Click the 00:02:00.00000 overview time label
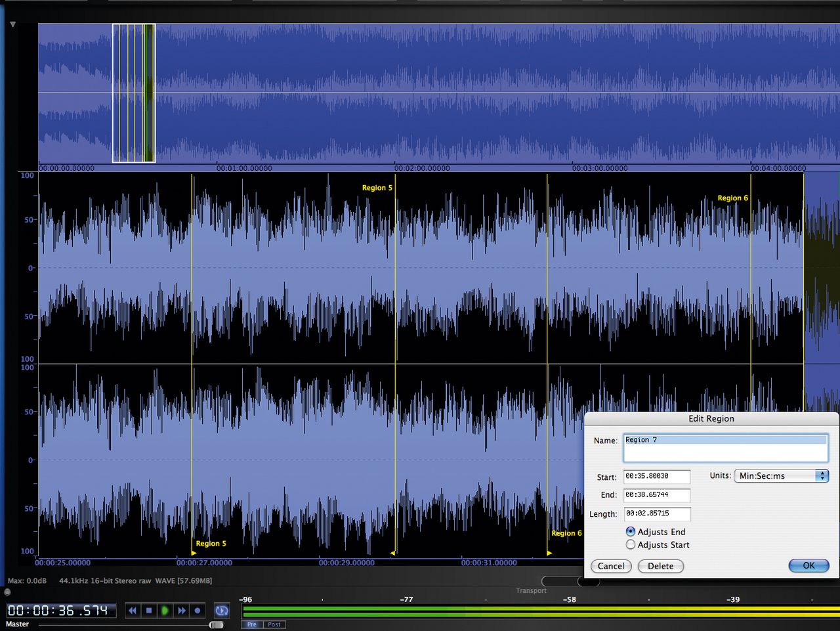 [422, 168]
